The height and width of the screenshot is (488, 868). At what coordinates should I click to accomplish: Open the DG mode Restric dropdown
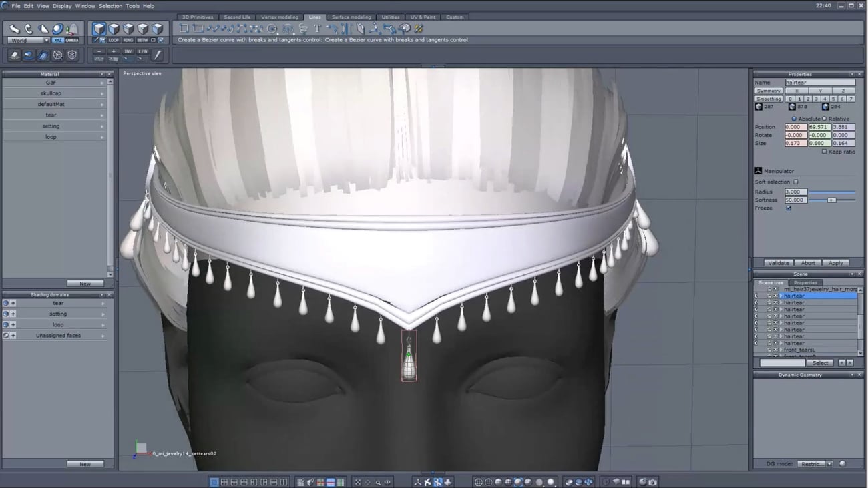(815, 464)
